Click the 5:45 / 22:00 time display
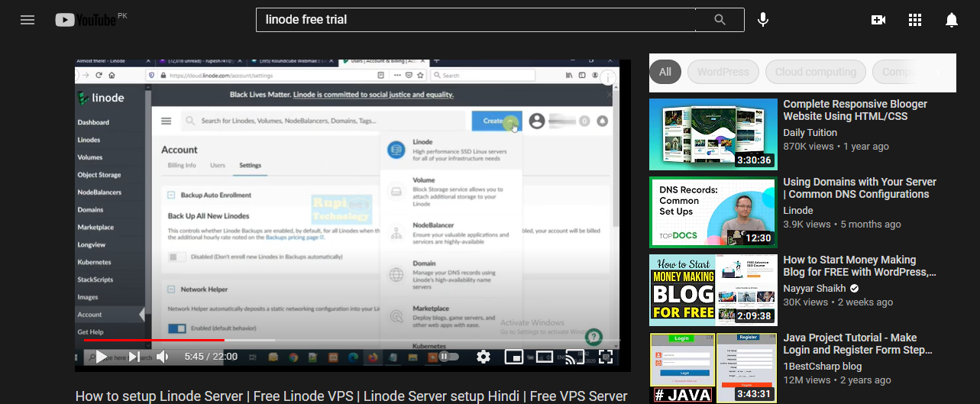This screenshot has width=980, height=404. click(x=211, y=356)
